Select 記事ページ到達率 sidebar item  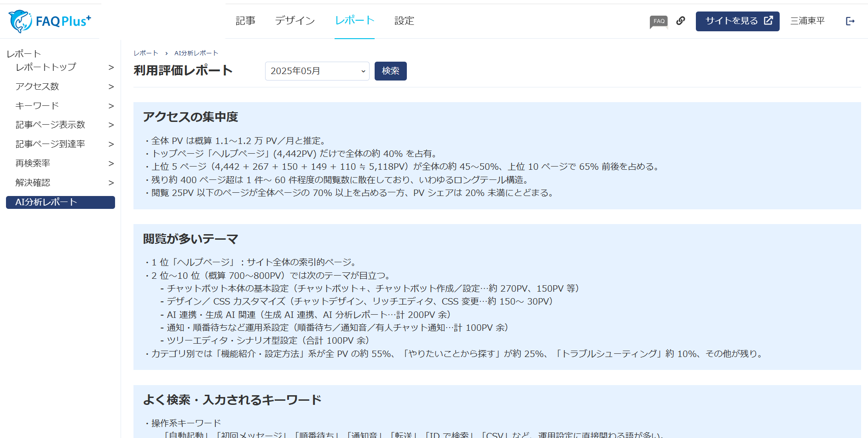tap(50, 144)
